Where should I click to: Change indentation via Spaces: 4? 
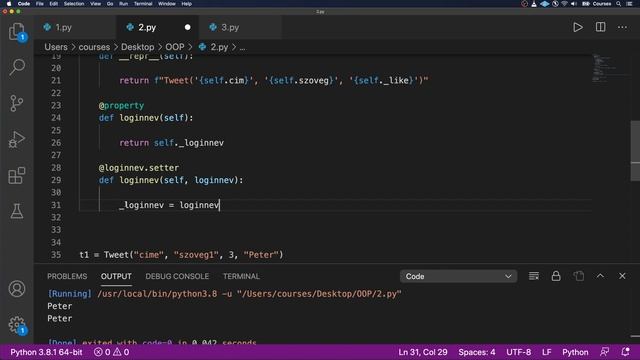point(477,352)
